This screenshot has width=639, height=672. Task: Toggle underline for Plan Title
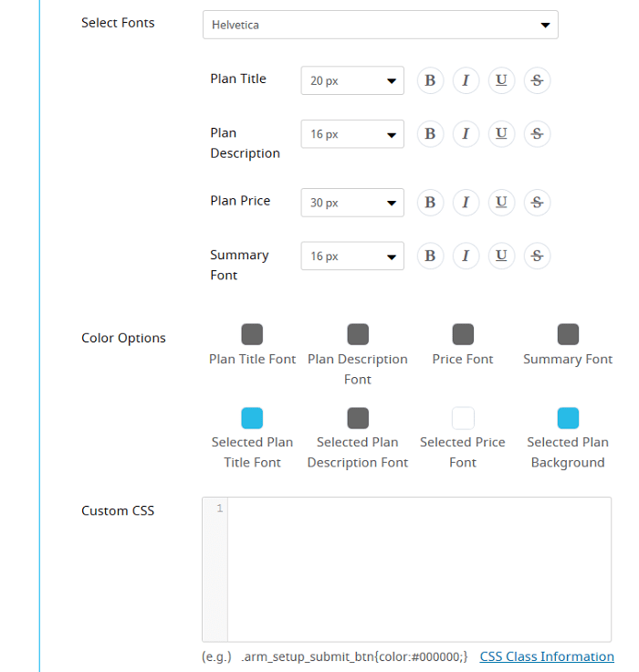pyautogui.click(x=501, y=80)
